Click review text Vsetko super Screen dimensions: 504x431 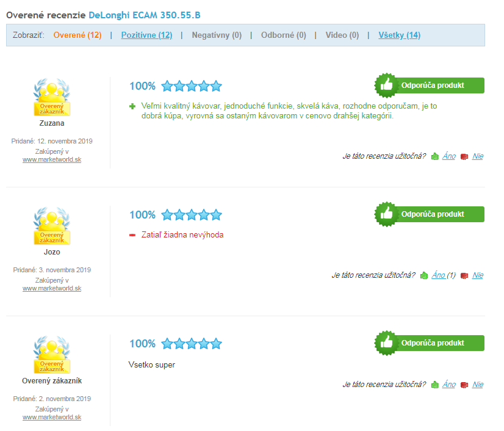pos(152,365)
